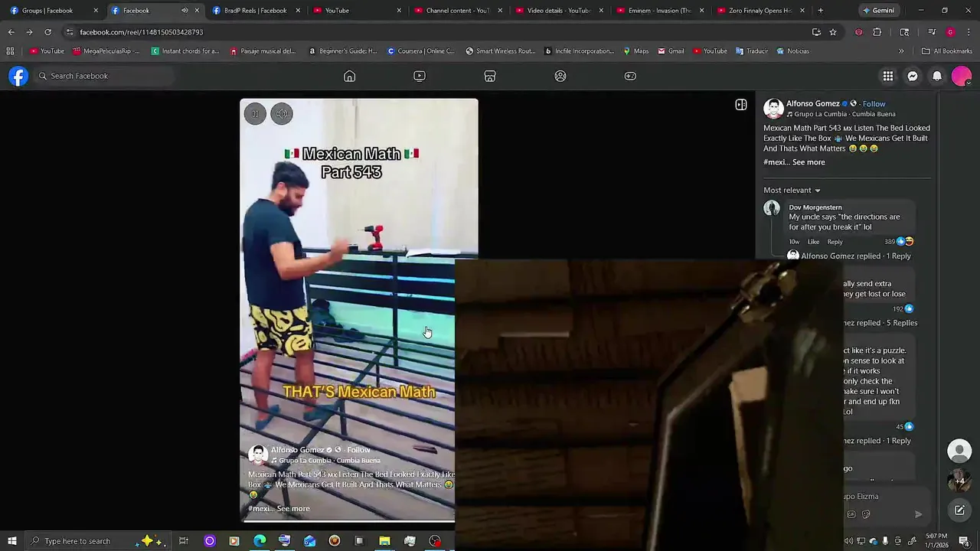Click Follow on reel video overlay

(x=358, y=450)
